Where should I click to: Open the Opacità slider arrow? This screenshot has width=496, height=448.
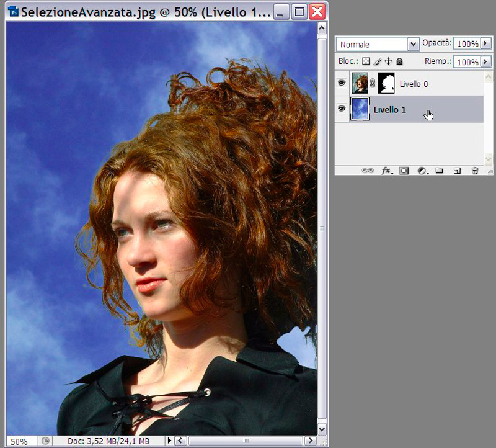click(x=485, y=43)
